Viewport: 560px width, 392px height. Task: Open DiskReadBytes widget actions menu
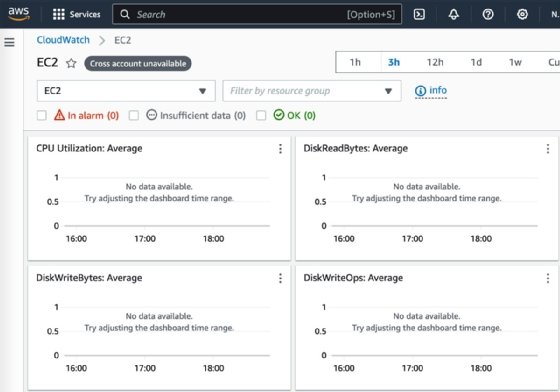[x=548, y=149]
